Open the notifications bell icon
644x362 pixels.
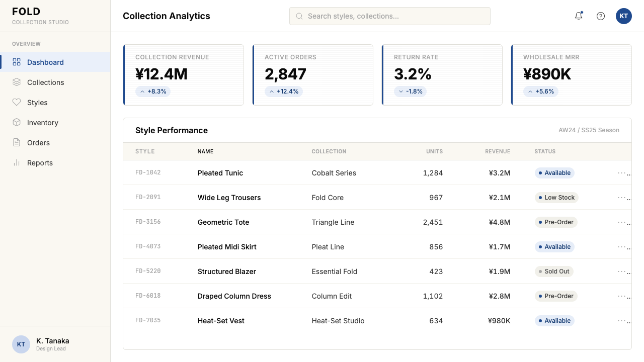579,16
